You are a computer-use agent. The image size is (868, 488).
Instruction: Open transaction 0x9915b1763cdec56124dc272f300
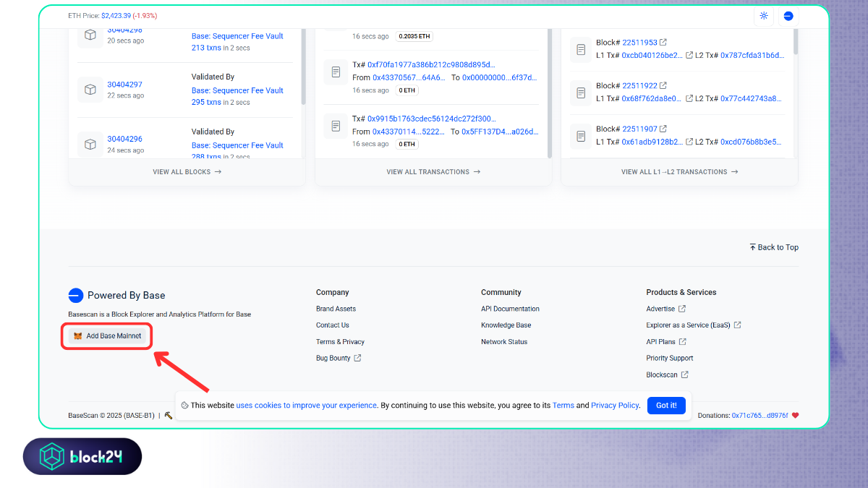pos(432,119)
